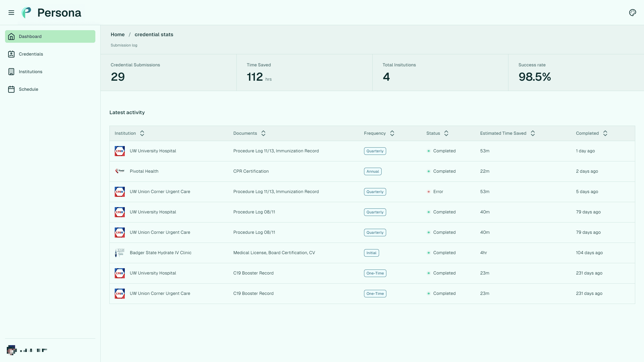The width and height of the screenshot is (644, 362).
Task: Open the Submission log link
Action: click(x=124, y=45)
